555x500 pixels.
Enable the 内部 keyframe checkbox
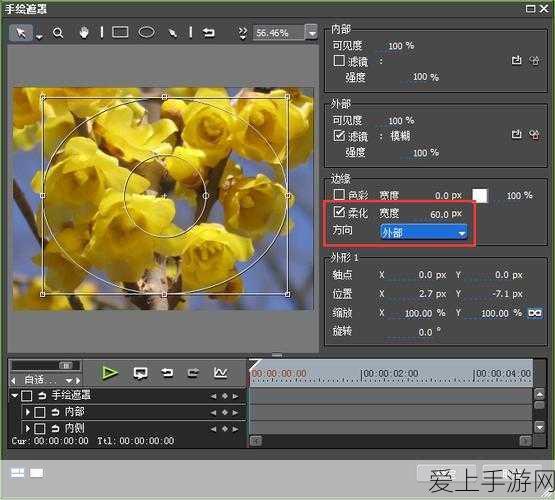tap(40, 412)
